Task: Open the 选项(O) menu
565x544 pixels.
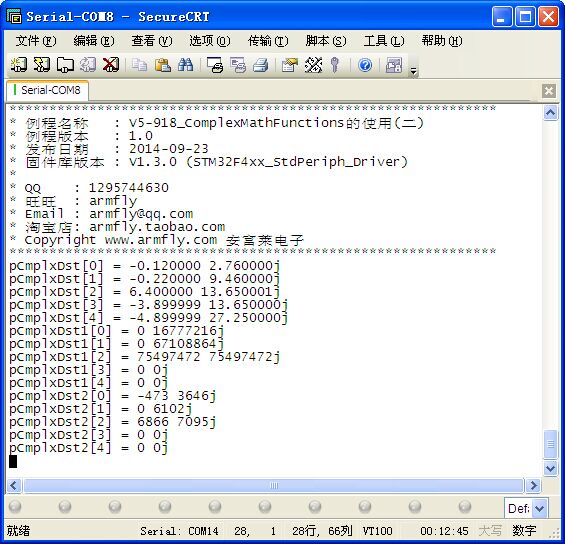Action: pos(210,41)
